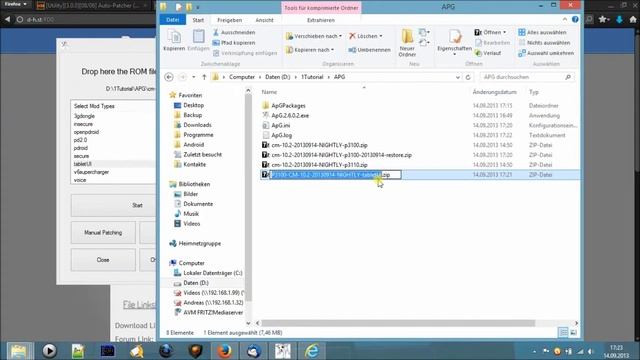The height and width of the screenshot is (360, 640).
Task: Click Daten (D:) in breadcrumb path
Action: coord(278,77)
